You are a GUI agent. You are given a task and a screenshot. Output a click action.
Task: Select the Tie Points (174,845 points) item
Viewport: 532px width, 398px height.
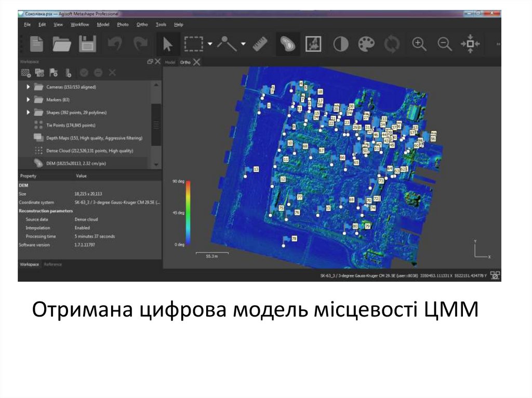pyautogui.click(x=71, y=126)
